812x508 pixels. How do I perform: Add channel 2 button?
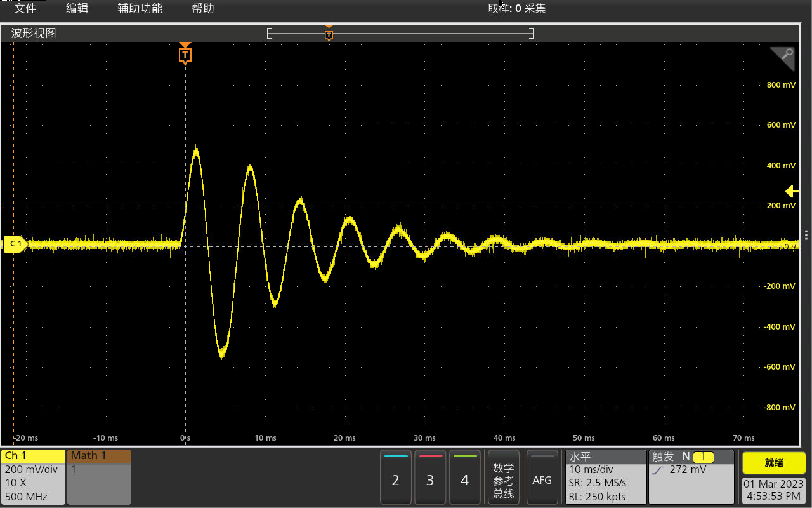click(396, 477)
